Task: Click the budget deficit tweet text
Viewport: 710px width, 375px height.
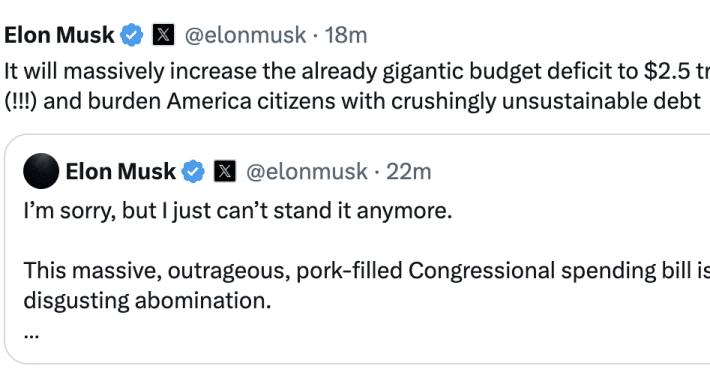Action: click(x=357, y=72)
